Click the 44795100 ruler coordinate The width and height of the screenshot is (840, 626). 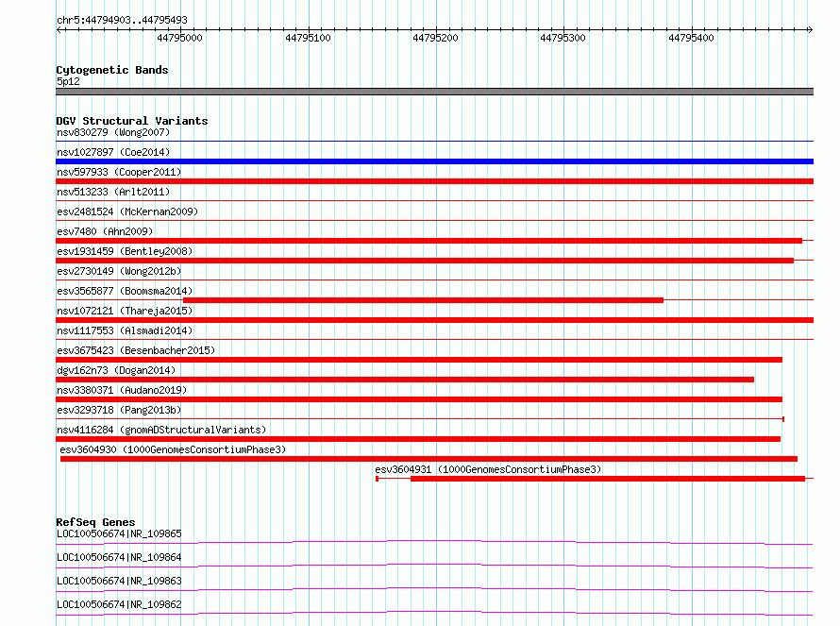coord(308,38)
